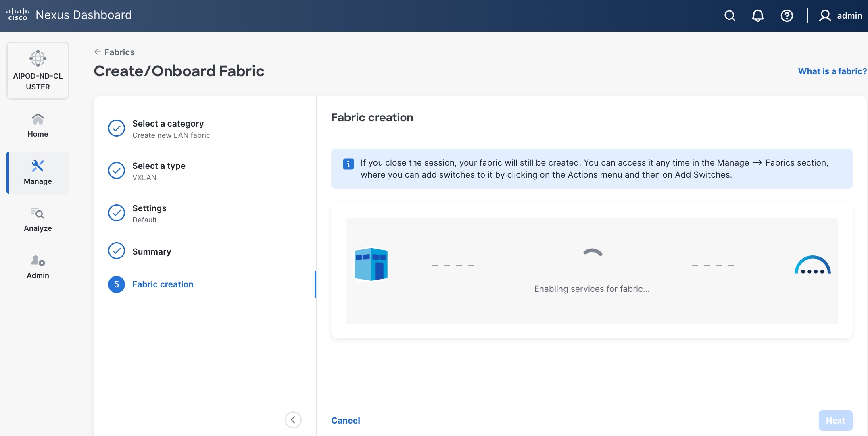This screenshot has width=868, height=436.
Task: Navigate to Home in the sidebar
Action: pyautogui.click(x=38, y=125)
